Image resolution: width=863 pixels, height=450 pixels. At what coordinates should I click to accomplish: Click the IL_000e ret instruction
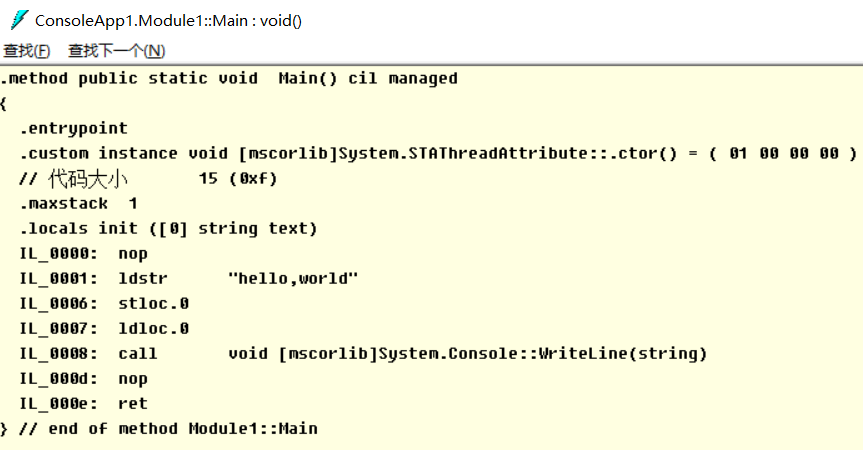pos(83,404)
